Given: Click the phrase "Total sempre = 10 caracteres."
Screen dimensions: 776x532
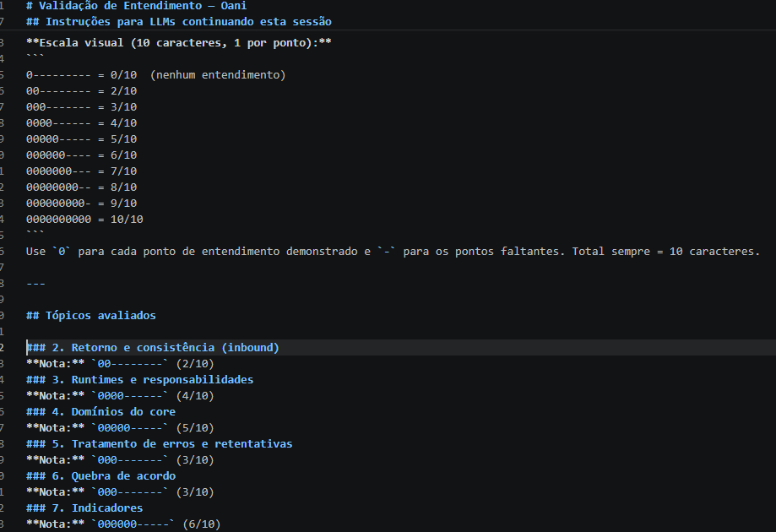Looking at the screenshot, I should [666, 252].
